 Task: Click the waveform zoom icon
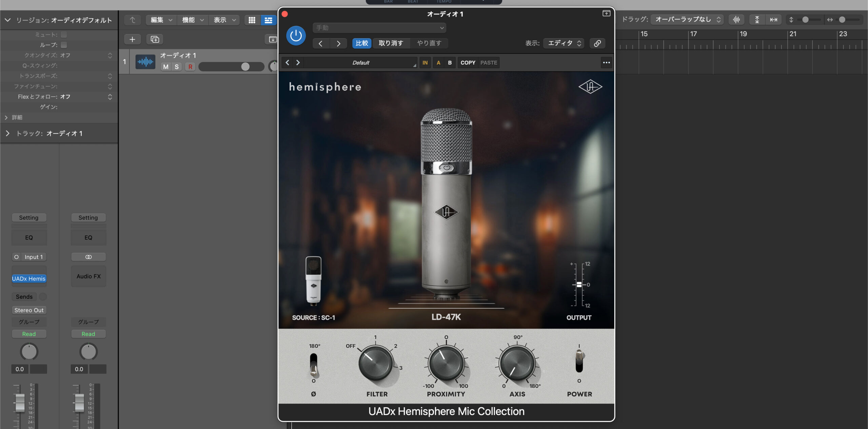pyautogui.click(x=736, y=20)
